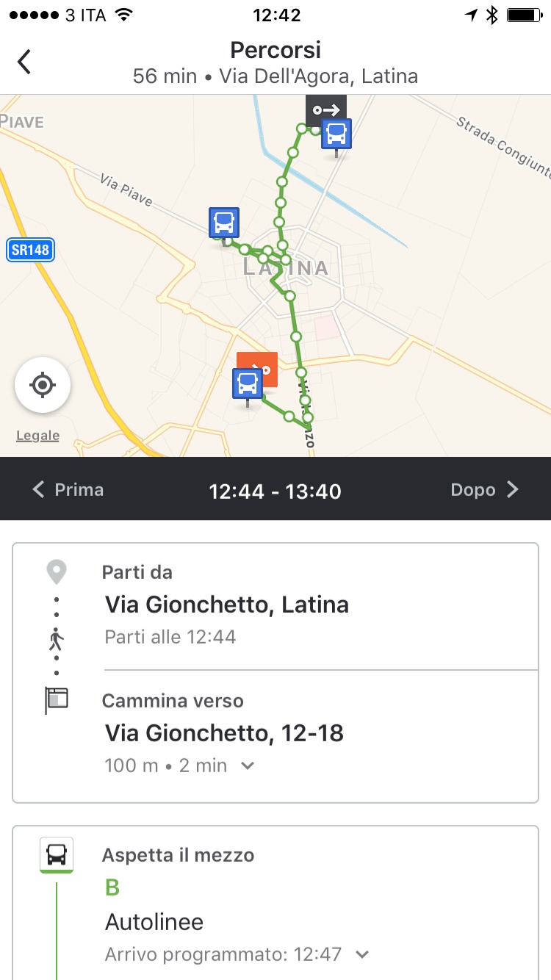Tap the western bus stop marker
The image size is (551, 980).
pyautogui.click(x=224, y=222)
